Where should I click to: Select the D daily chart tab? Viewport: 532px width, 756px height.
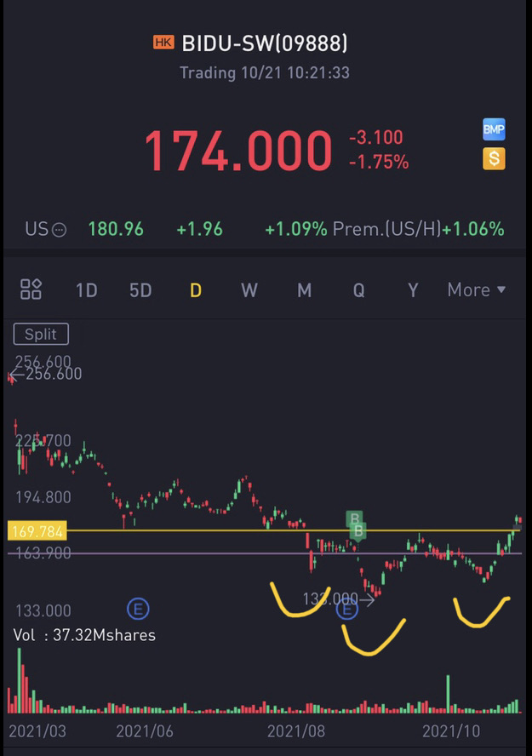[196, 290]
